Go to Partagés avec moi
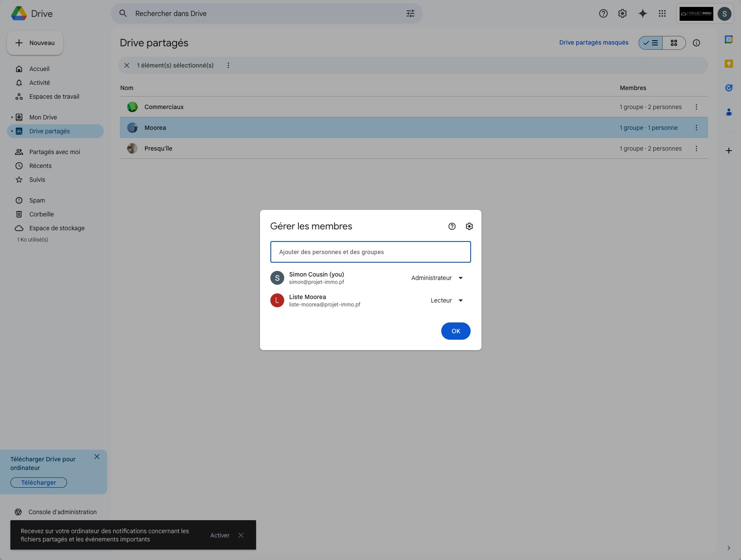Screen dimensions: 741x560 pyautogui.click(x=55, y=152)
